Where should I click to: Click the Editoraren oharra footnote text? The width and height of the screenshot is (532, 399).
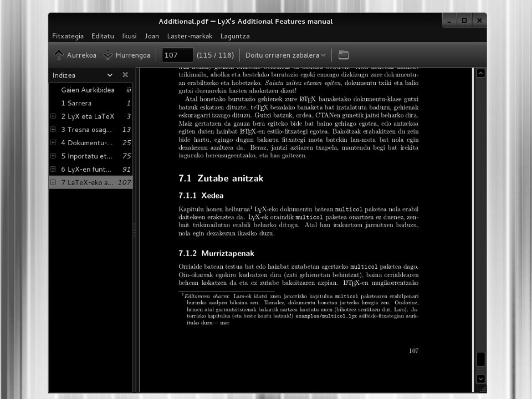tap(207, 296)
